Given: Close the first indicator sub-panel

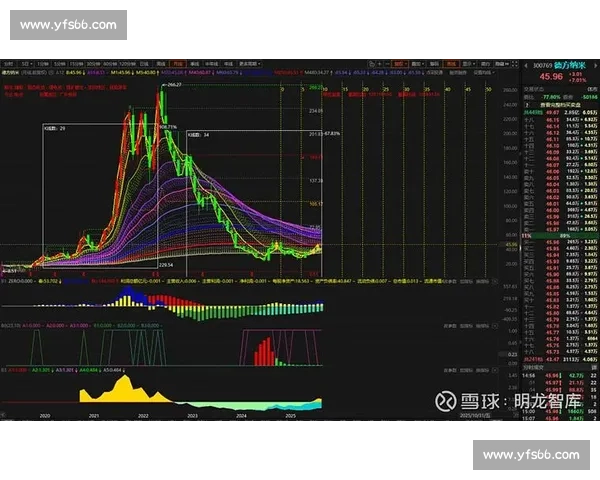Looking at the screenshot, I should pyautogui.click(x=494, y=282).
